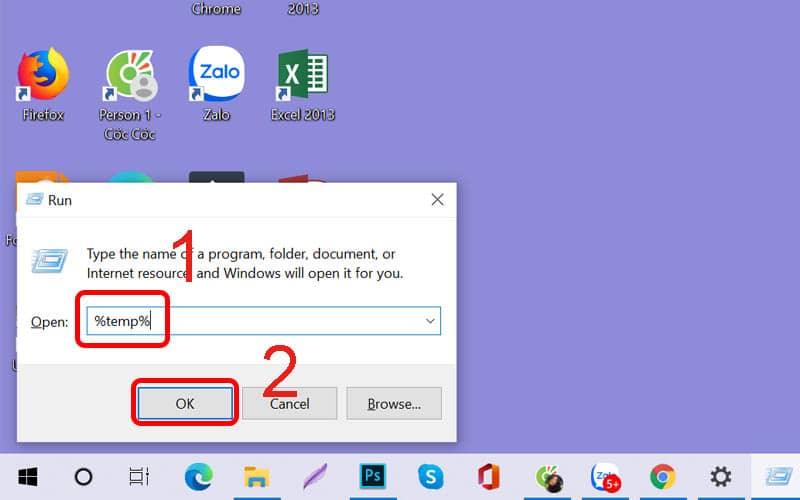Close the Run dialog window

(x=437, y=200)
